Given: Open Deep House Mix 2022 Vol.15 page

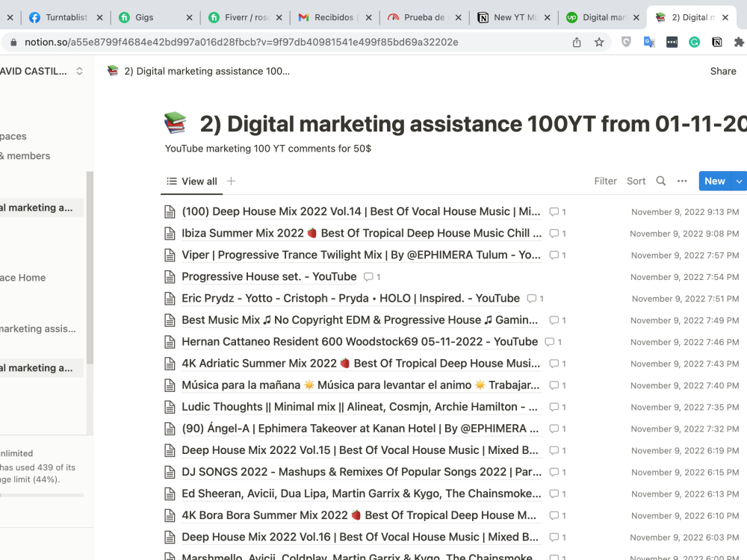Looking at the screenshot, I should pyautogui.click(x=360, y=450).
